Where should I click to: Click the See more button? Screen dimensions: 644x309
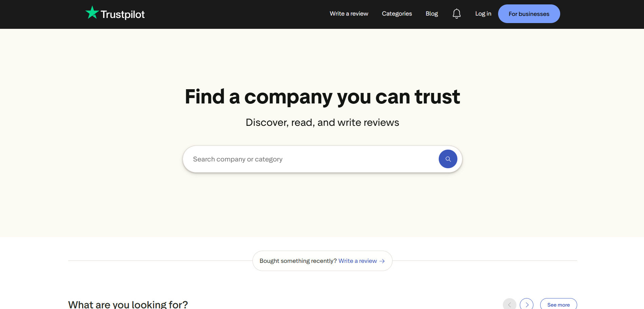(x=558, y=305)
